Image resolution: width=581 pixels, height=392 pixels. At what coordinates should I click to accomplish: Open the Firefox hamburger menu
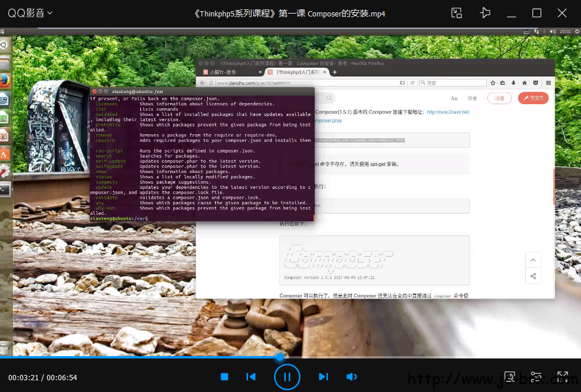(549, 83)
